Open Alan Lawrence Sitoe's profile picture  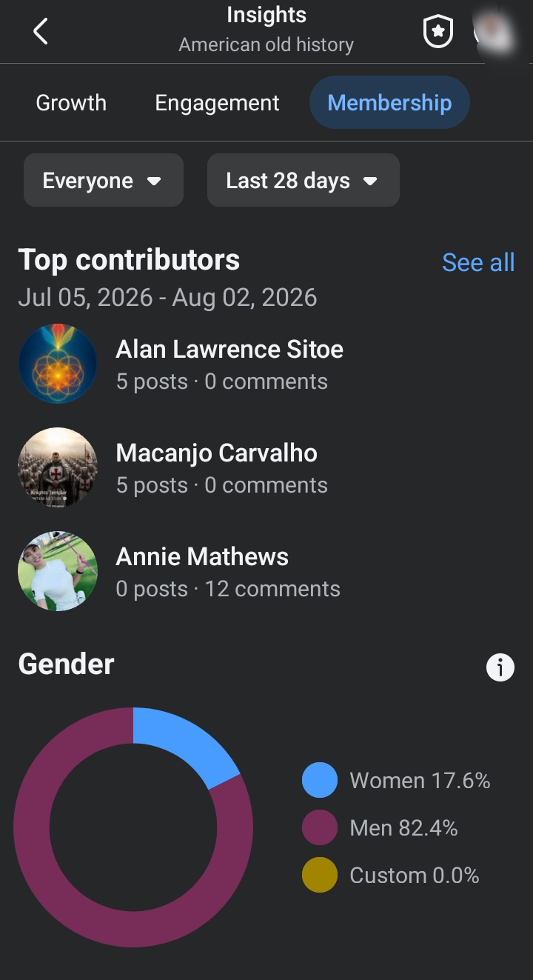[x=58, y=364]
